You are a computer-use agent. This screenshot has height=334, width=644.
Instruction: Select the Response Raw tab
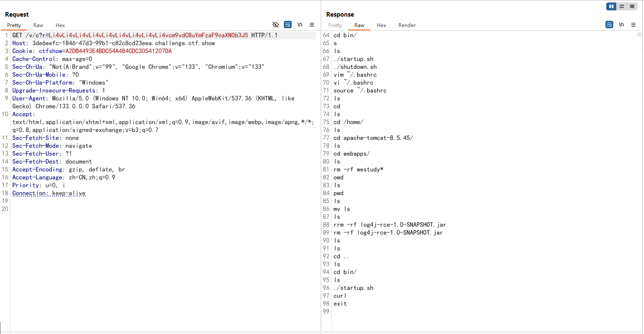point(359,25)
